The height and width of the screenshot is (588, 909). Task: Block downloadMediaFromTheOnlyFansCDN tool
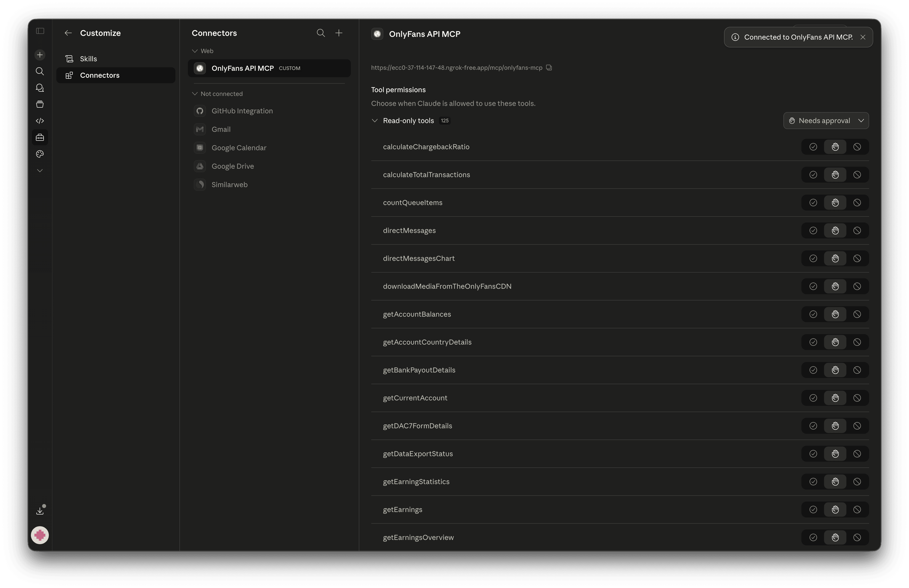coord(857,286)
